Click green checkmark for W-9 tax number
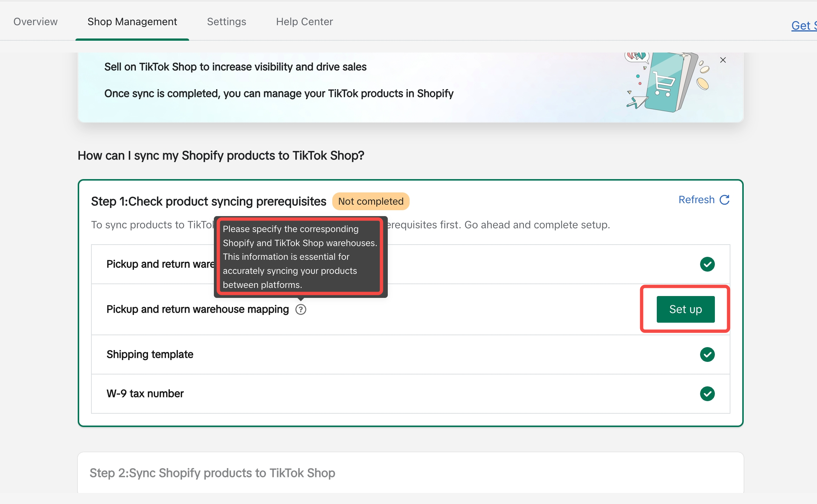This screenshot has height=504, width=817. (x=707, y=394)
